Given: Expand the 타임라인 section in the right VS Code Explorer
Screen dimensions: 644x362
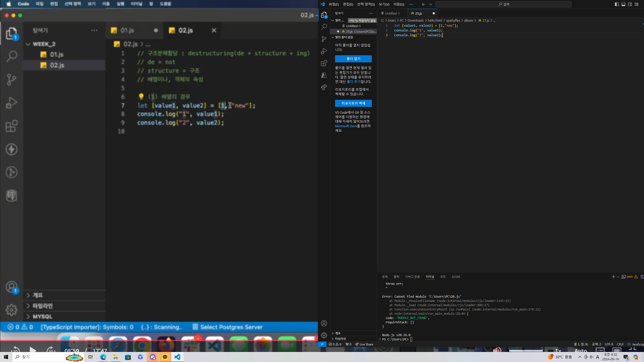Looking at the screenshot, I should pos(353,339).
